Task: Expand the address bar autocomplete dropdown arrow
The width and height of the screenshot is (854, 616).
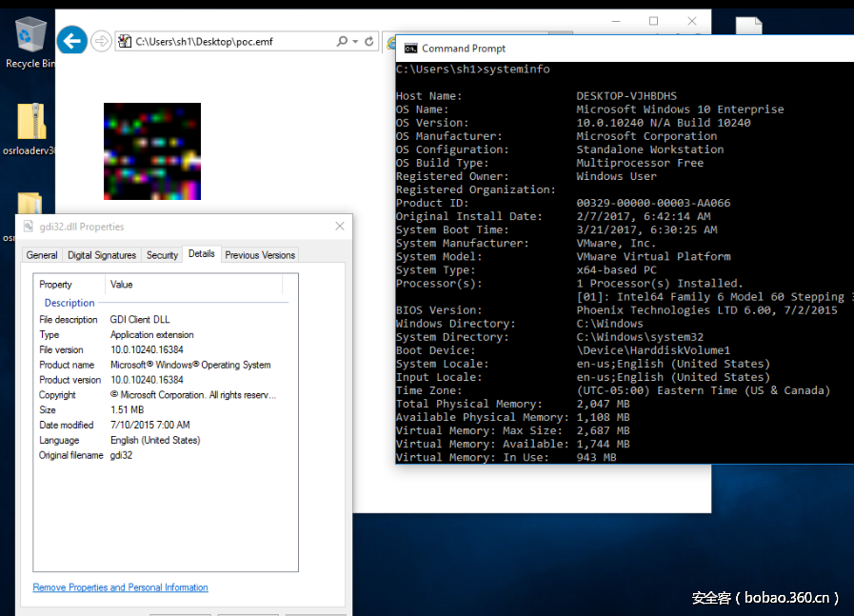Action: [x=354, y=42]
